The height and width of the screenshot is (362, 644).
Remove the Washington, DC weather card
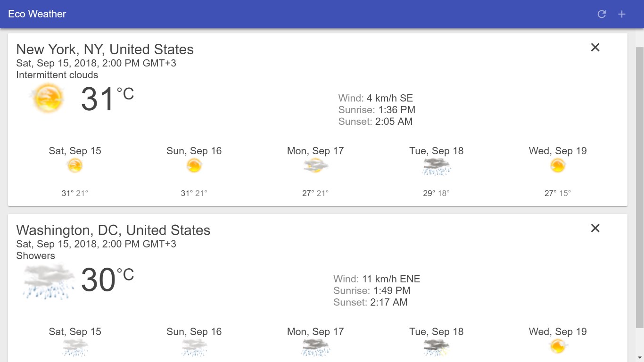[x=595, y=228]
